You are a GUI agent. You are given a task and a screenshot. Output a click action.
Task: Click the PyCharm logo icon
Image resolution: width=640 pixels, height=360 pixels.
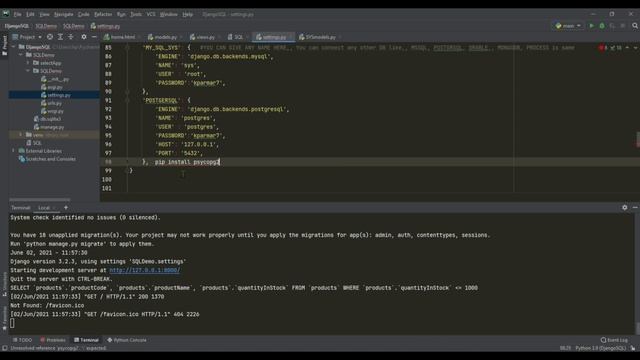click(6, 14)
